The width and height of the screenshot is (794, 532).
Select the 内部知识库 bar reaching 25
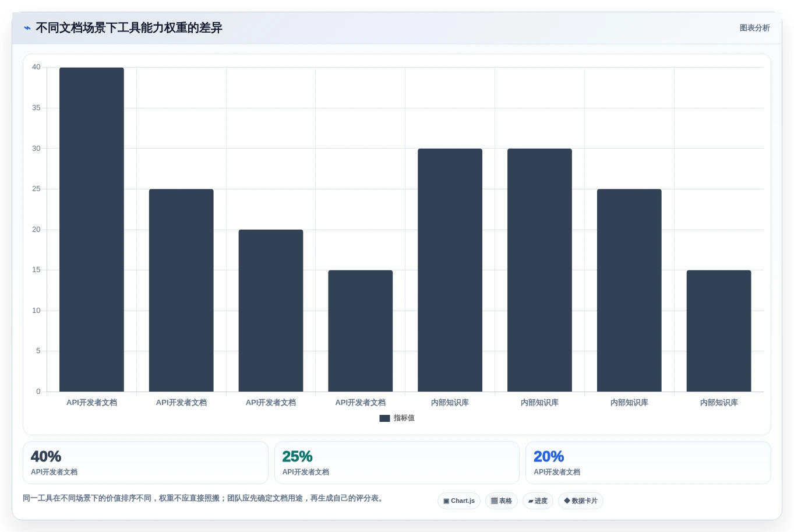tap(629, 290)
